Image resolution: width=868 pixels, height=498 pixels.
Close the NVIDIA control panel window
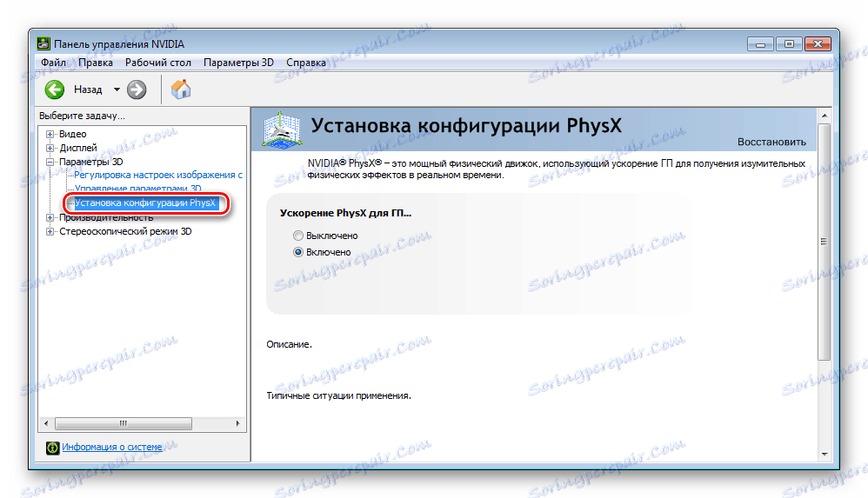tap(818, 43)
